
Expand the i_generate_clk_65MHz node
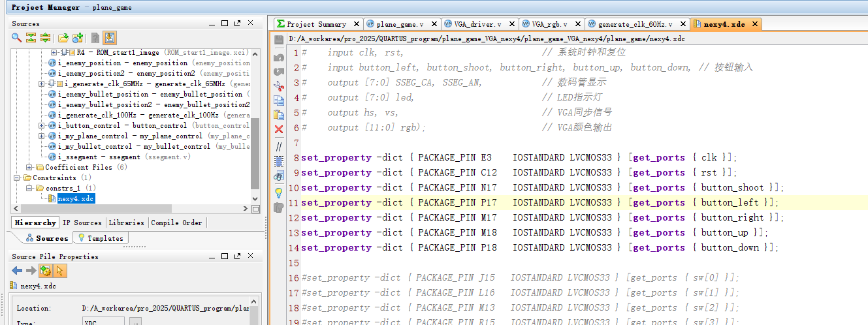42,84
